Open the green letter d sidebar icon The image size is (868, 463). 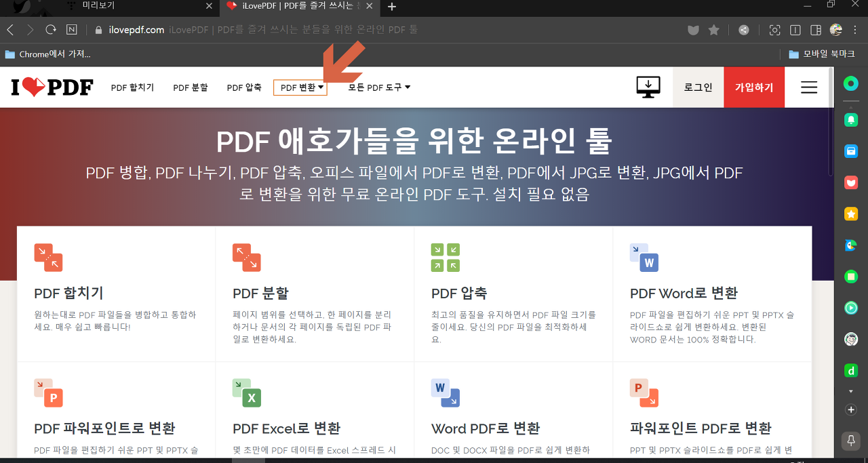850,371
